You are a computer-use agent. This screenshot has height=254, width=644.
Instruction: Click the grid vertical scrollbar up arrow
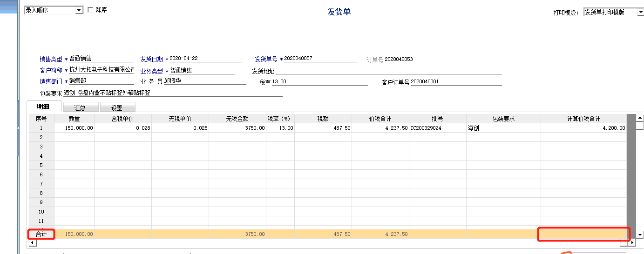(x=640, y=119)
